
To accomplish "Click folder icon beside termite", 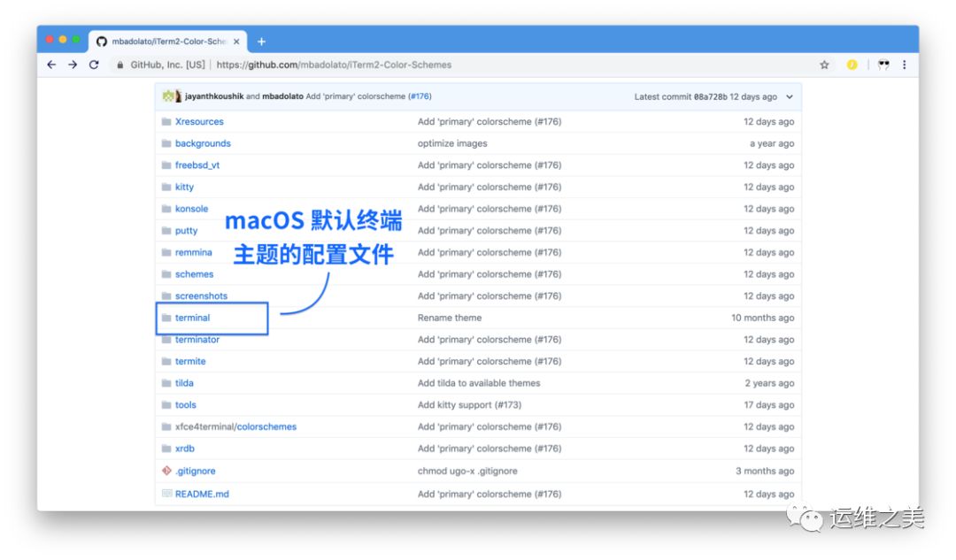I will [x=166, y=361].
